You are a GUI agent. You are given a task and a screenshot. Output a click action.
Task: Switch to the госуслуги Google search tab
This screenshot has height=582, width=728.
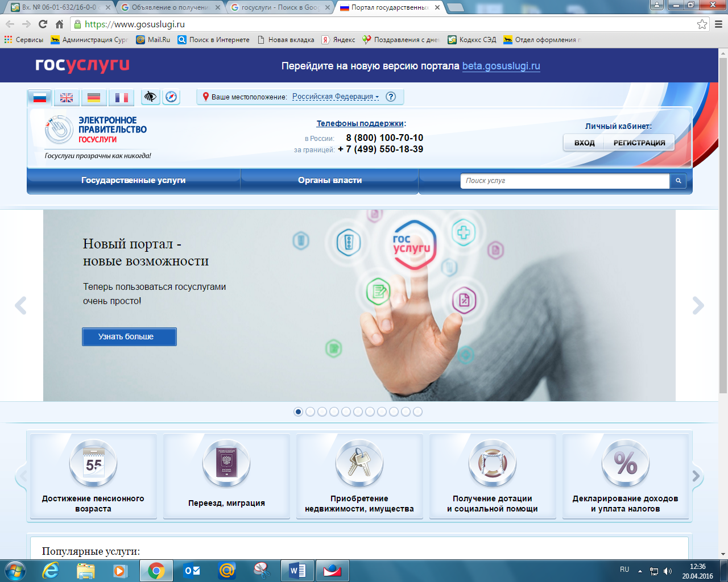(x=281, y=7)
